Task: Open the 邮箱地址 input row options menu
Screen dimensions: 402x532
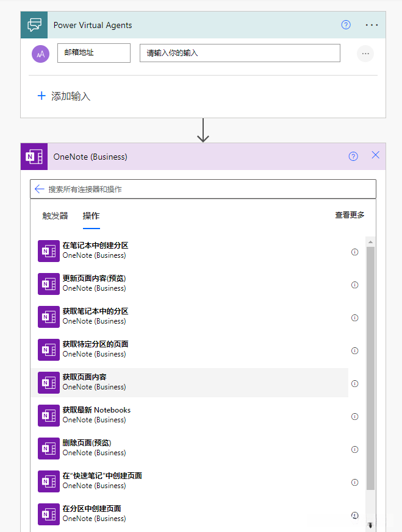Action: [365, 54]
